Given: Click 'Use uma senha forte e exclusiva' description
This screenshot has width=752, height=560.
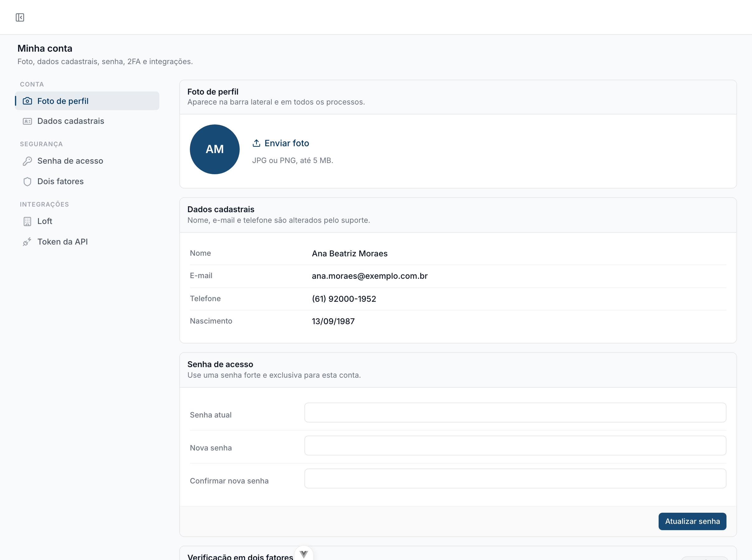Looking at the screenshot, I should pyautogui.click(x=274, y=375).
